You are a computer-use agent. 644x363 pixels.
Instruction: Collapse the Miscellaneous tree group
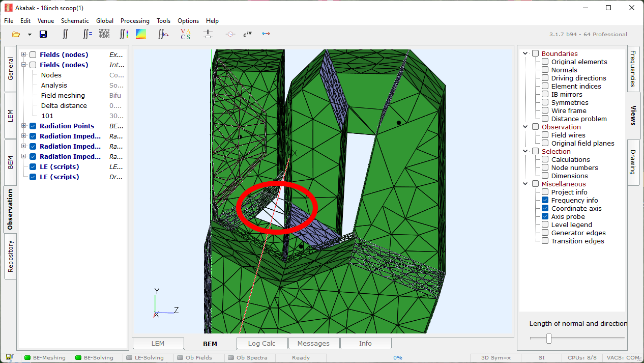tap(525, 184)
